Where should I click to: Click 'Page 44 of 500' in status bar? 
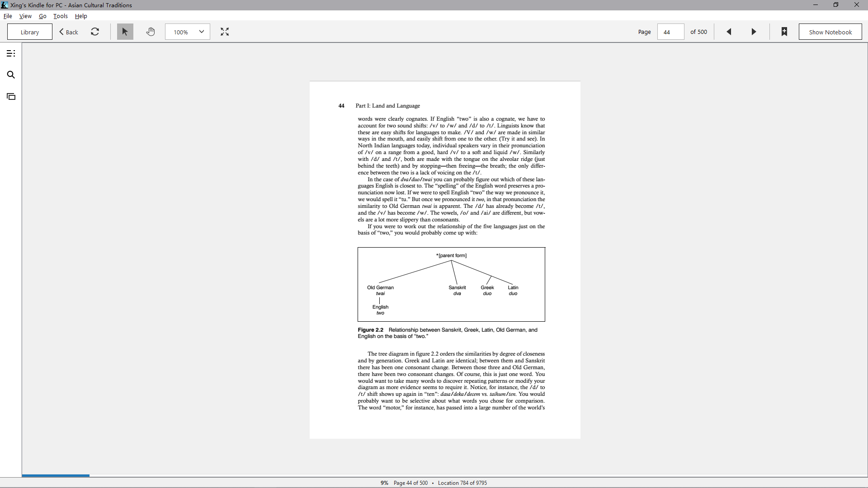tap(410, 483)
